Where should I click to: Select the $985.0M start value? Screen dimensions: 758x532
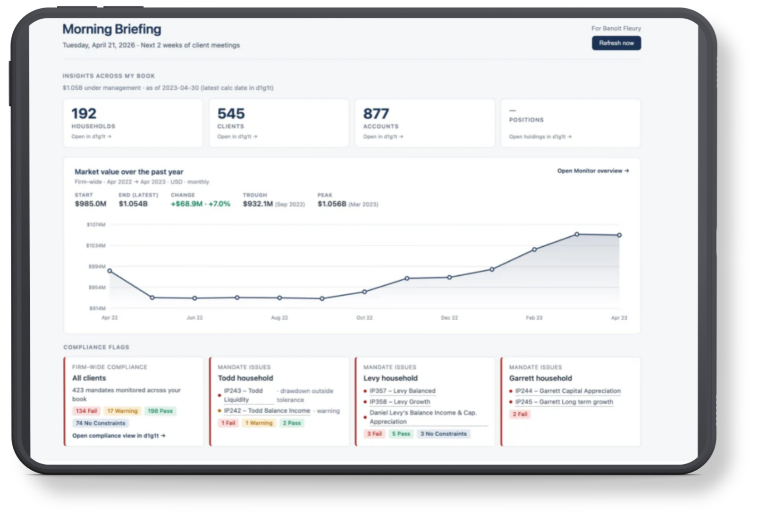(90, 204)
